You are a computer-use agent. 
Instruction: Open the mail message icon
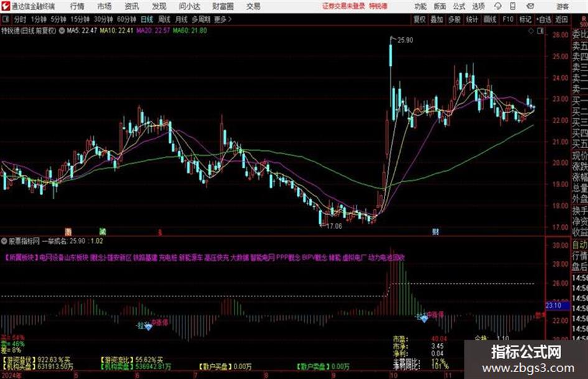click(x=530, y=6)
